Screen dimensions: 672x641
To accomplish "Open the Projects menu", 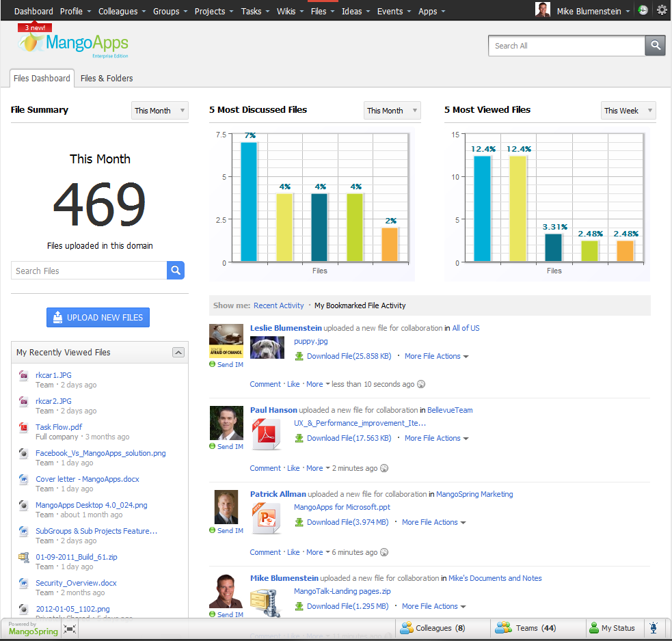I will point(213,11).
